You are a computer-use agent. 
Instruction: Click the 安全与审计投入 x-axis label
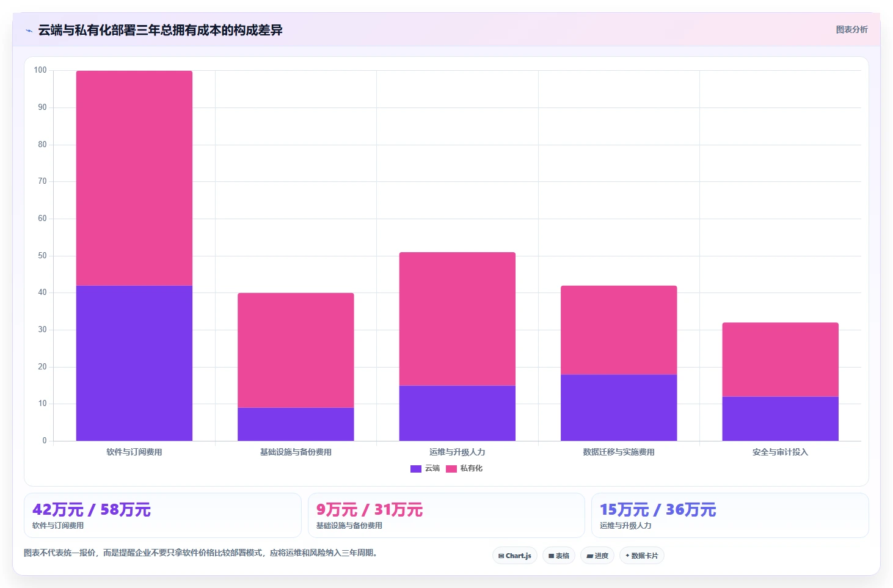(x=781, y=452)
